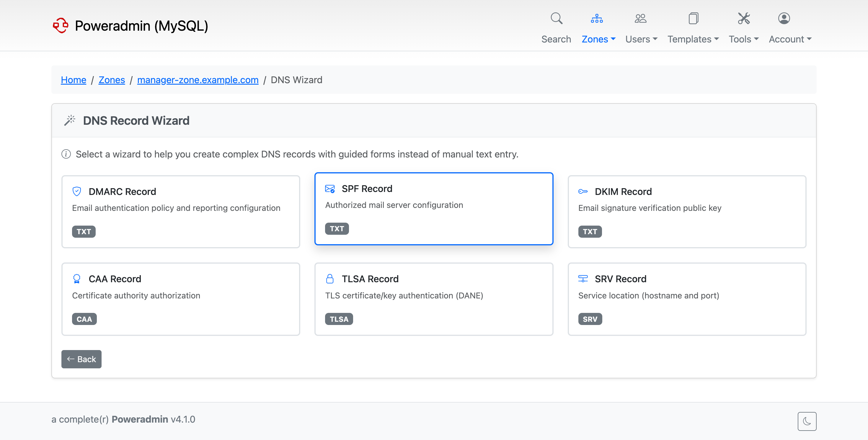Click the Poweradmin logo icon
This screenshot has width=868, height=440.
pyautogui.click(x=61, y=26)
